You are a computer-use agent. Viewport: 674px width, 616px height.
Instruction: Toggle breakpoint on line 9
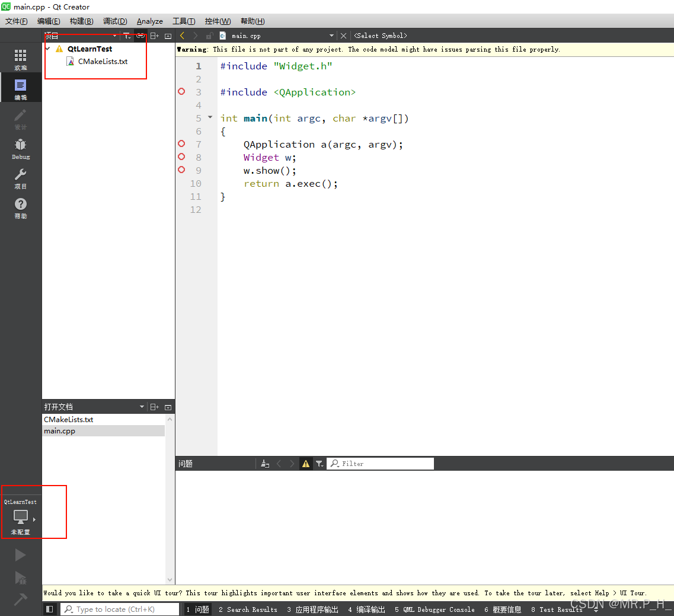click(181, 170)
